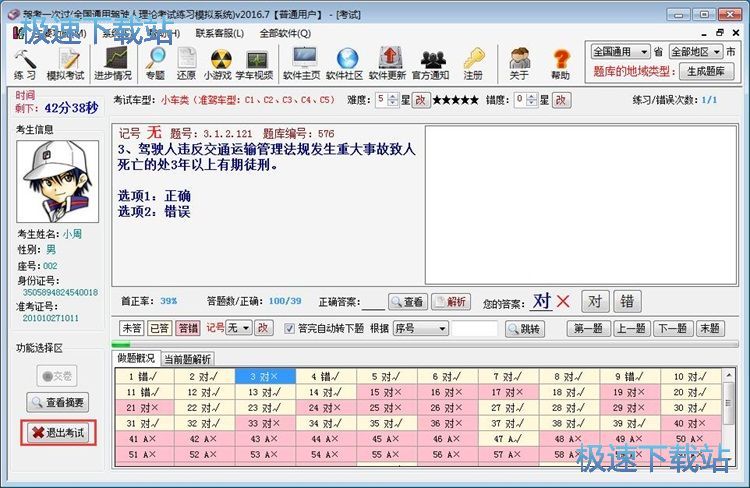Image resolution: width=750 pixels, height=488 pixels.
Task: Open the 注册 registration key icon
Action: (473, 64)
